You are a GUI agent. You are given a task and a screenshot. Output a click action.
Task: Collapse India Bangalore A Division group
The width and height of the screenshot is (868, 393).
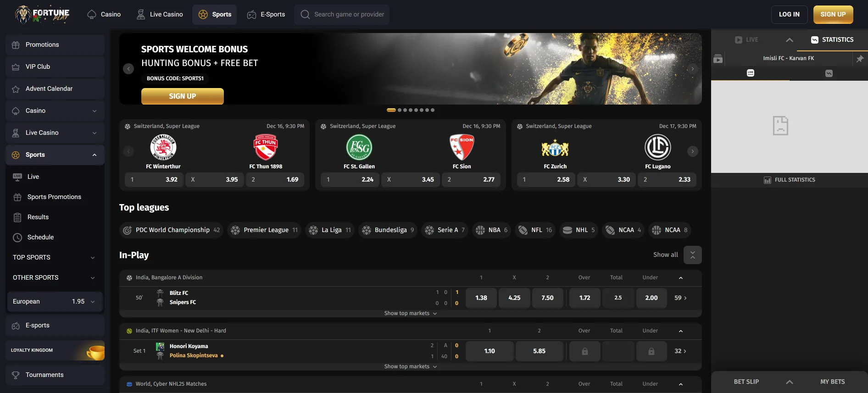click(x=681, y=278)
